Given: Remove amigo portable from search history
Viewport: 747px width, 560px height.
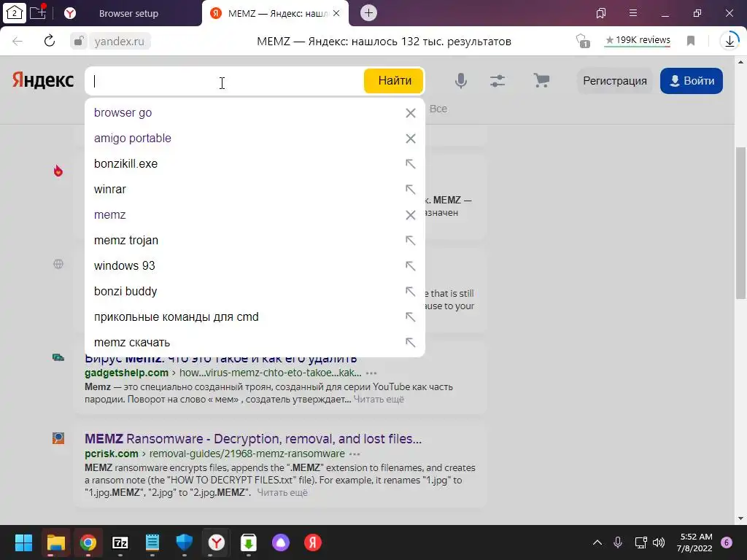Looking at the screenshot, I should (x=410, y=139).
